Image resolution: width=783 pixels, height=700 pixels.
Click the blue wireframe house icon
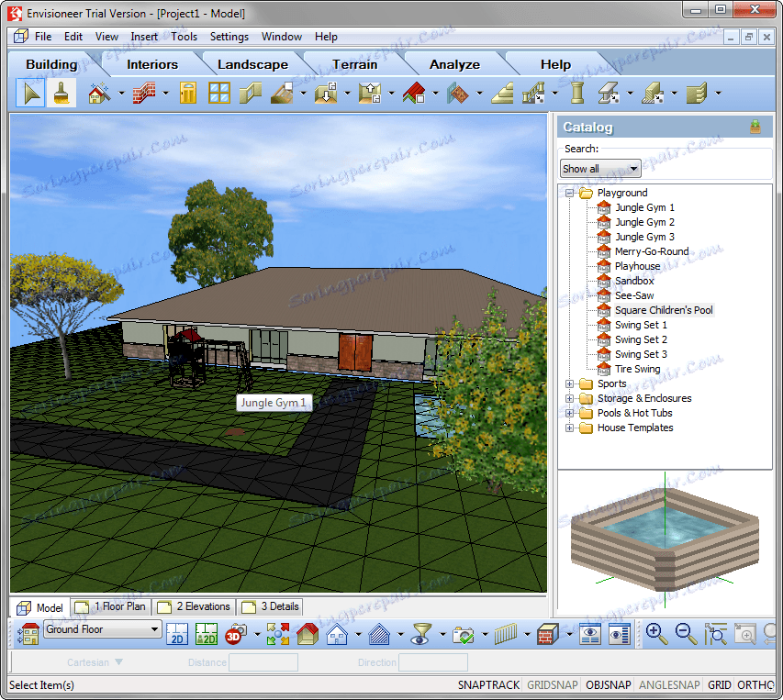(337, 634)
